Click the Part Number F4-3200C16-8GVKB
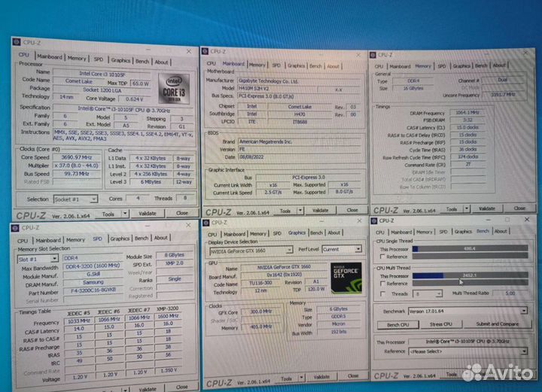 pos(93,290)
